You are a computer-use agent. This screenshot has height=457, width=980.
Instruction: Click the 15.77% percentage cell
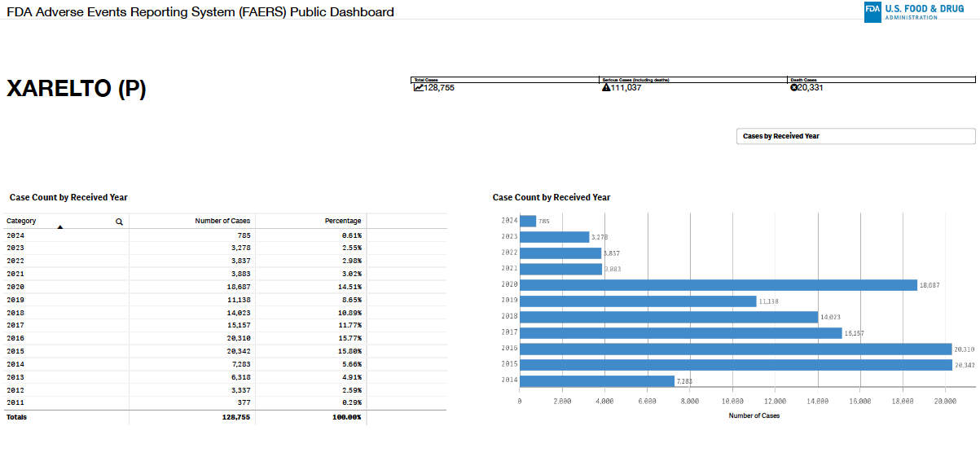pyautogui.click(x=350, y=338)
